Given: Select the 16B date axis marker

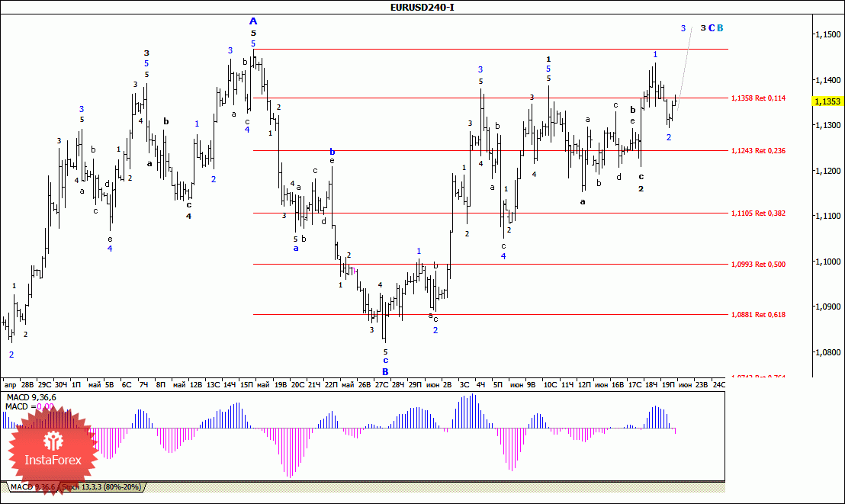Looking at the screenshot, I should [618, 384].
